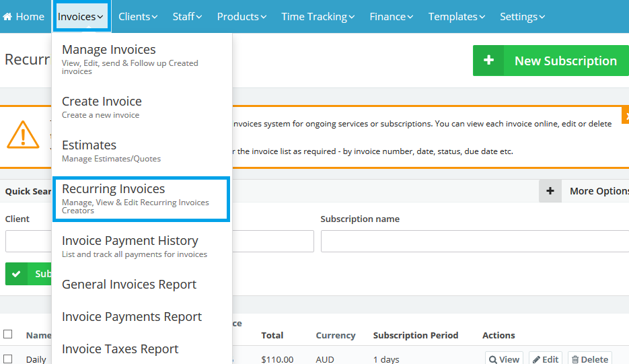
Task: Sort by the Subscription Period column header
Action: click(x=415, y=335)
